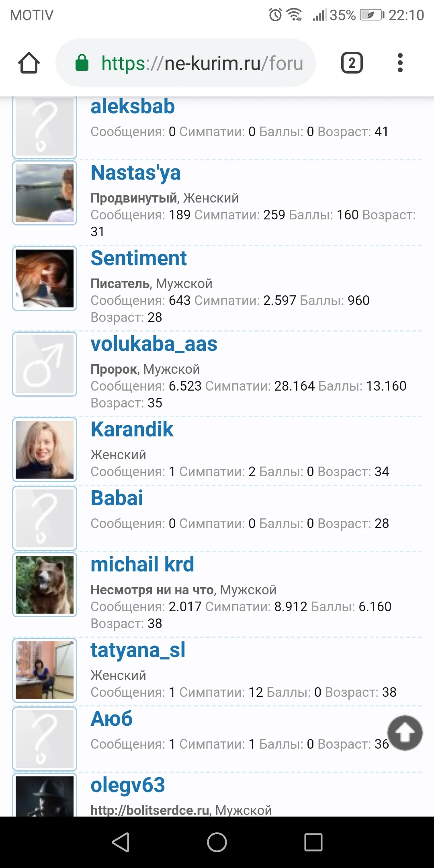Tap the Android home circle button

point(217,842)
